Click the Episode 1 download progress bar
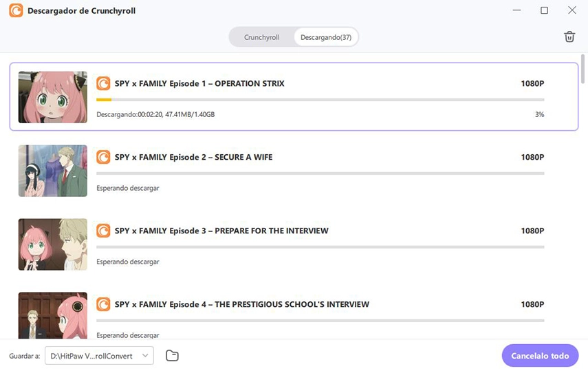 (320, 100)
